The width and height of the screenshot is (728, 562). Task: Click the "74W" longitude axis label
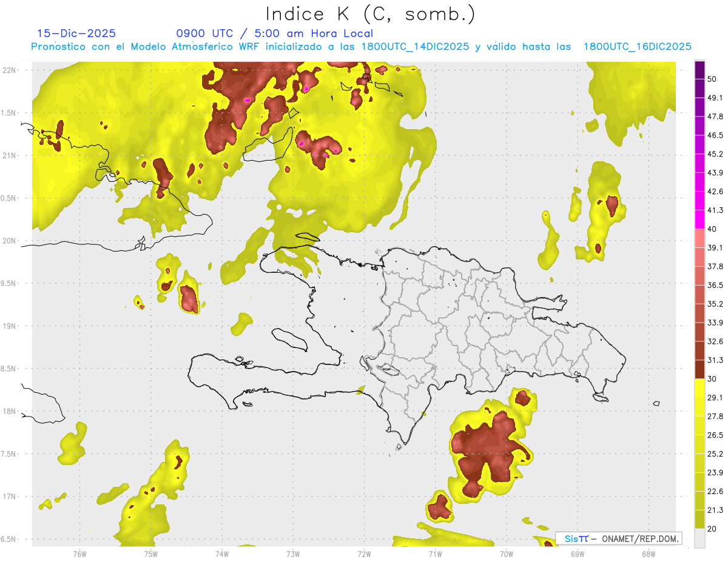(x=221, y=554)
